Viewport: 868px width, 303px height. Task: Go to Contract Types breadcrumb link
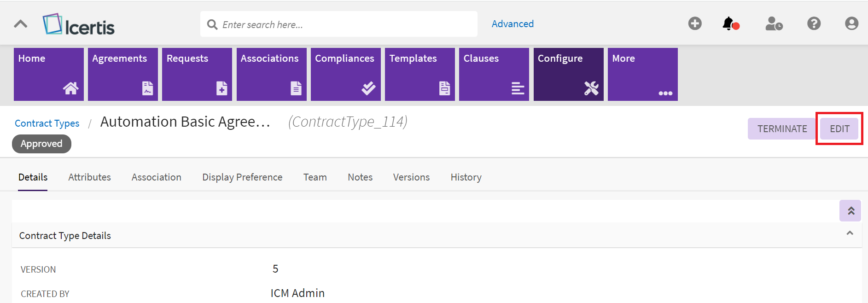tap(47, 123)
